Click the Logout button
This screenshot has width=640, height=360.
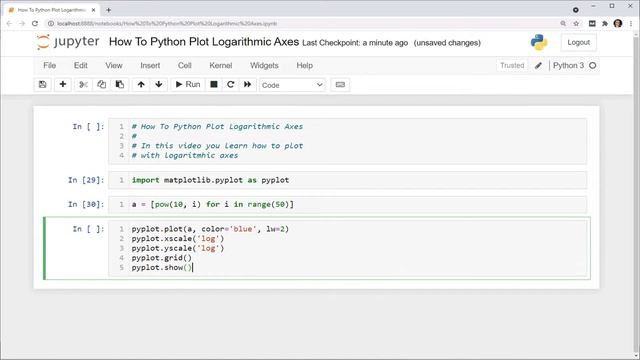click(578, 42)
